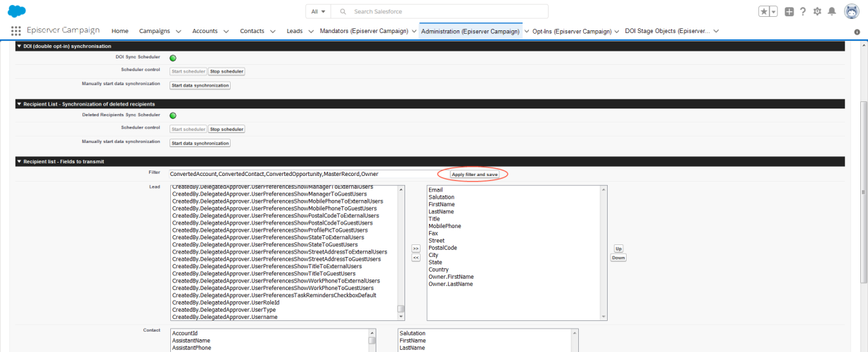The height and width of the screenshot is (352, 868).
Task: Collapse the DOI synchronisation section
Action: point(19,46)
